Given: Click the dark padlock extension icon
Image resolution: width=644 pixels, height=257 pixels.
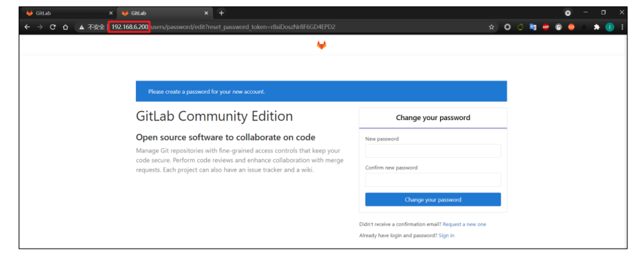Looking at the screenshot, I should coord(584,27).
